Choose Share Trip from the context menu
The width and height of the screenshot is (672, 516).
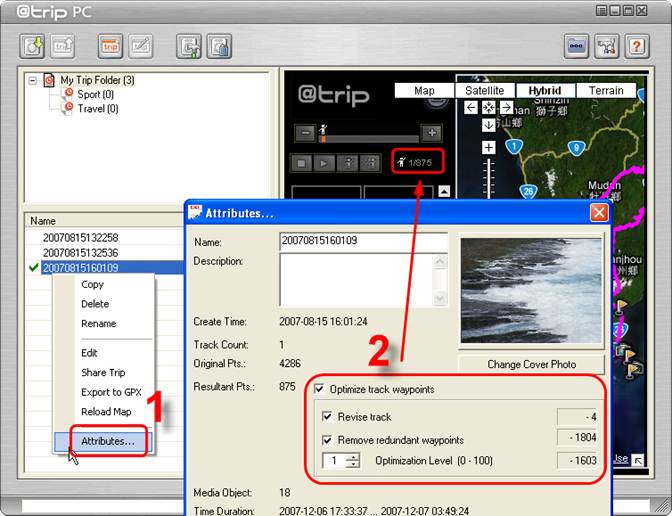[x=103, y=372]
